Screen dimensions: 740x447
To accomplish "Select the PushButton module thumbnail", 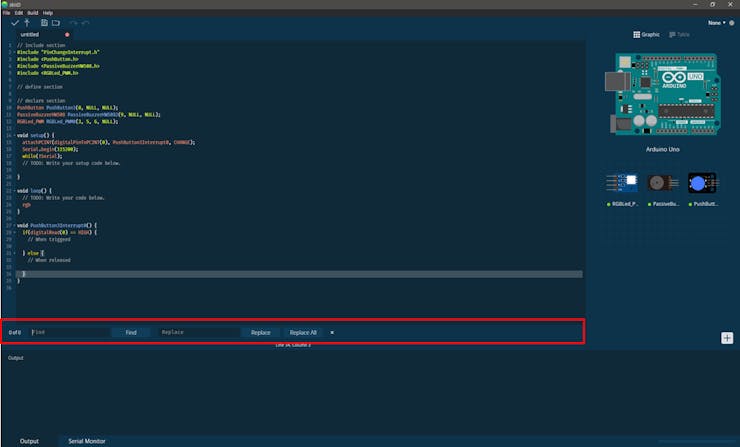I will point(702,183).
